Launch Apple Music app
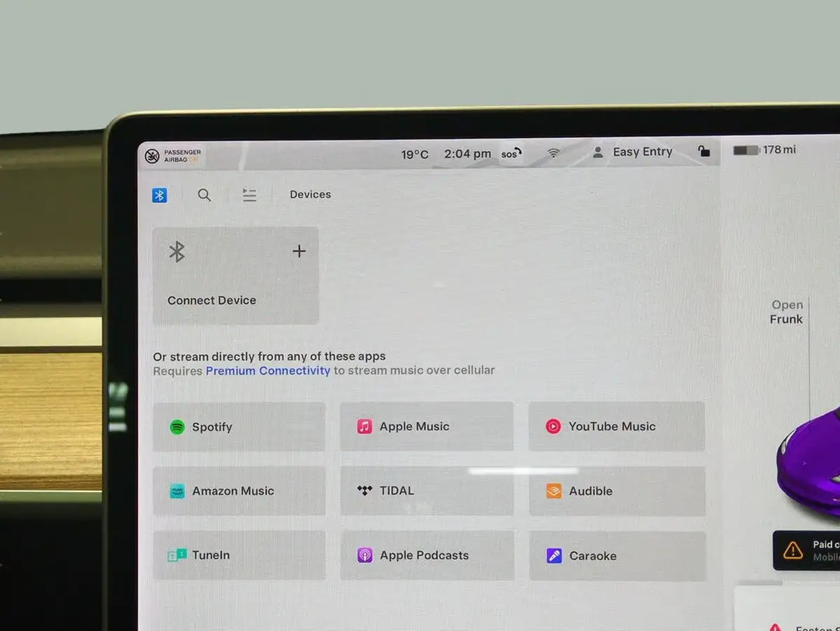Image resolution: width=840 pixels, height=631 pixels. tap(427, 426)
